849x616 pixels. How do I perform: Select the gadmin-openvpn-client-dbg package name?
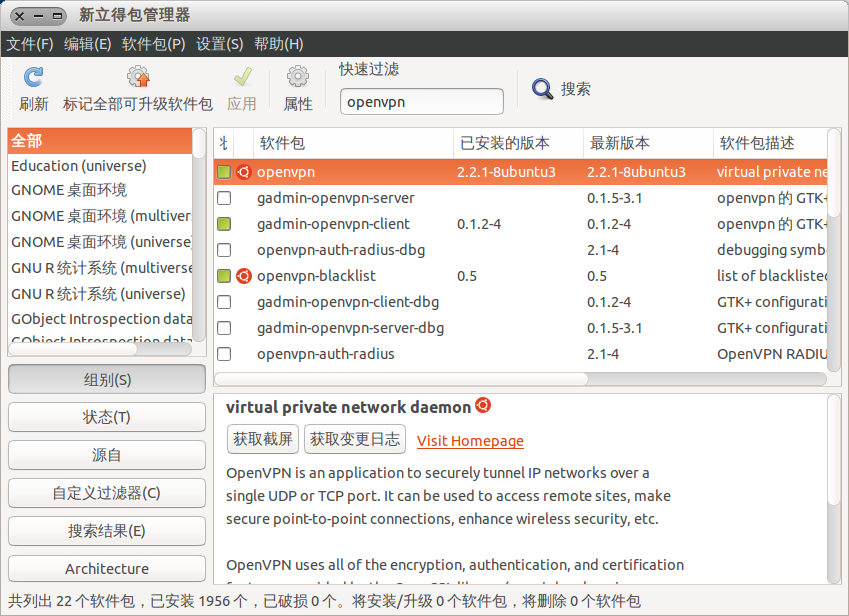tap(348, 302)
